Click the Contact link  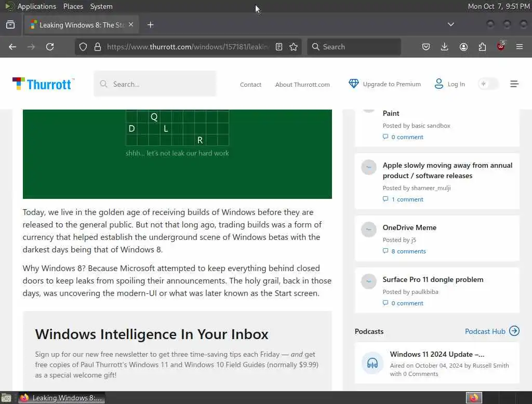250,85
